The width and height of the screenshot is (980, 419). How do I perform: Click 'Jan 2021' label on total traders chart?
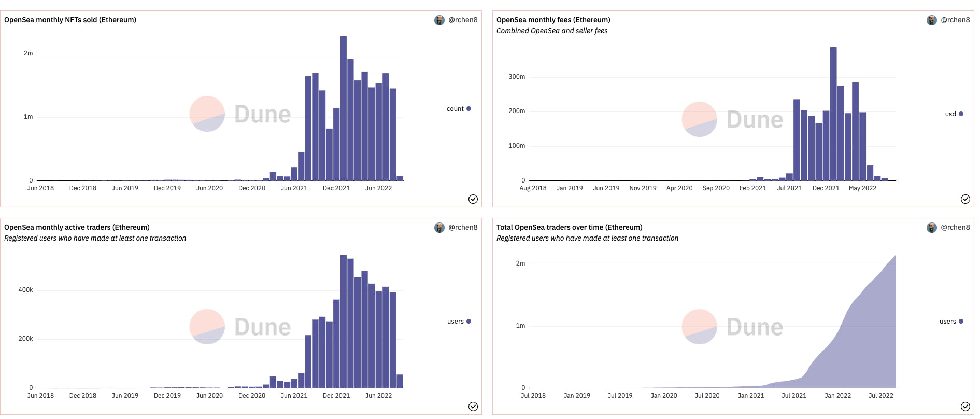[x=751, y=396]
